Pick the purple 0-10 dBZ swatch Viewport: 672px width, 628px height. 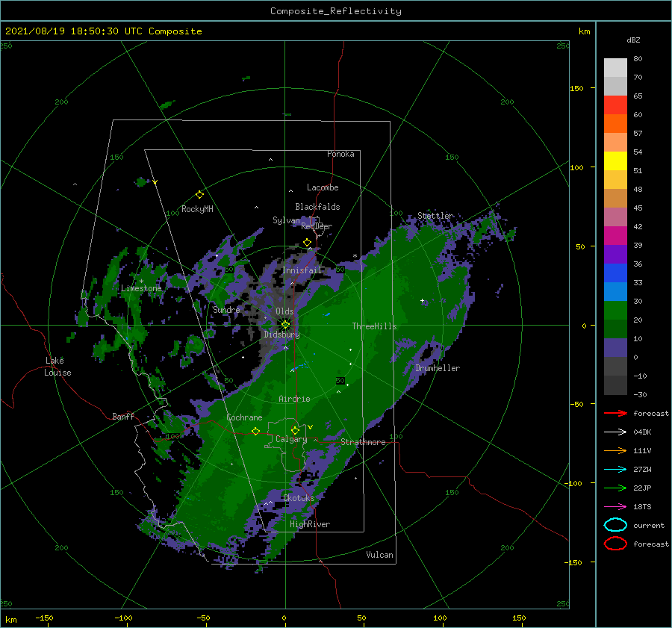(x=615, y=348)
